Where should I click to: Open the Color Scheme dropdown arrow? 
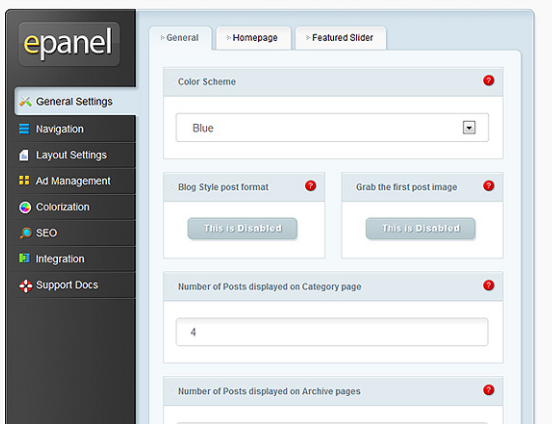pos(469,127)
